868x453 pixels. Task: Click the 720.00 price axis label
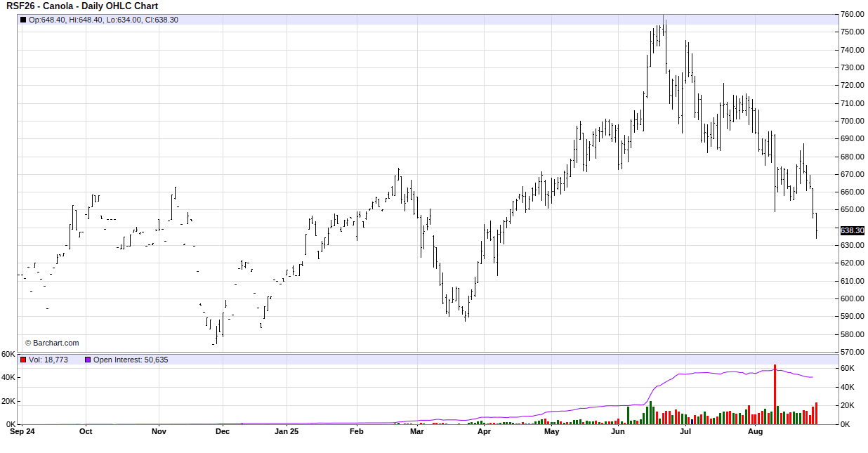click(x=852, y=85)
